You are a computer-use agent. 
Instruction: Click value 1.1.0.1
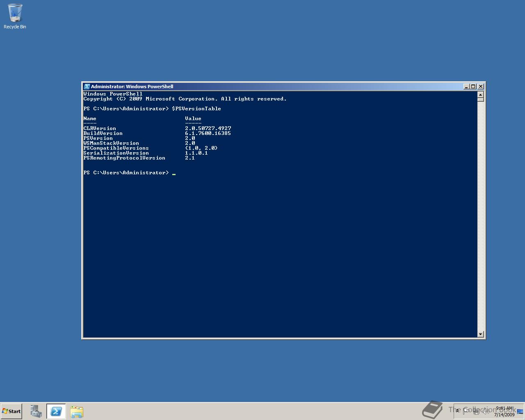click(196, 153)
